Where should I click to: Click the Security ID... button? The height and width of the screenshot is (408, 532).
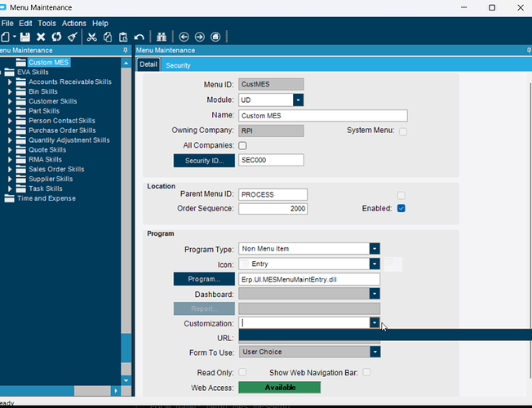pos(204,161)
